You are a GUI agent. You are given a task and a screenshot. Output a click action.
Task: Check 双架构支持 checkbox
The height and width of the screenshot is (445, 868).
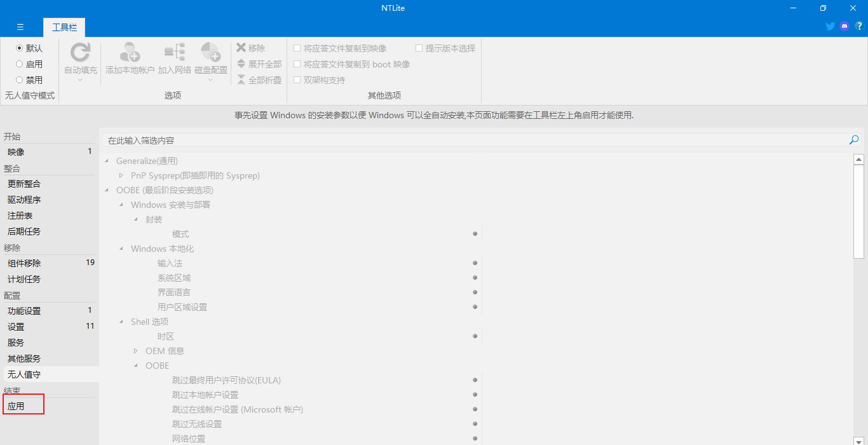(297, 79)
